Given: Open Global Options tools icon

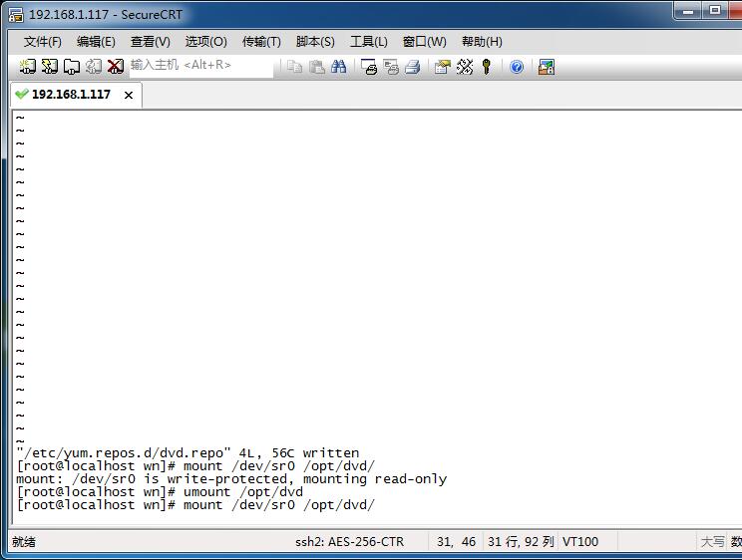Looking at the screenshot, I should pos(465,67).
